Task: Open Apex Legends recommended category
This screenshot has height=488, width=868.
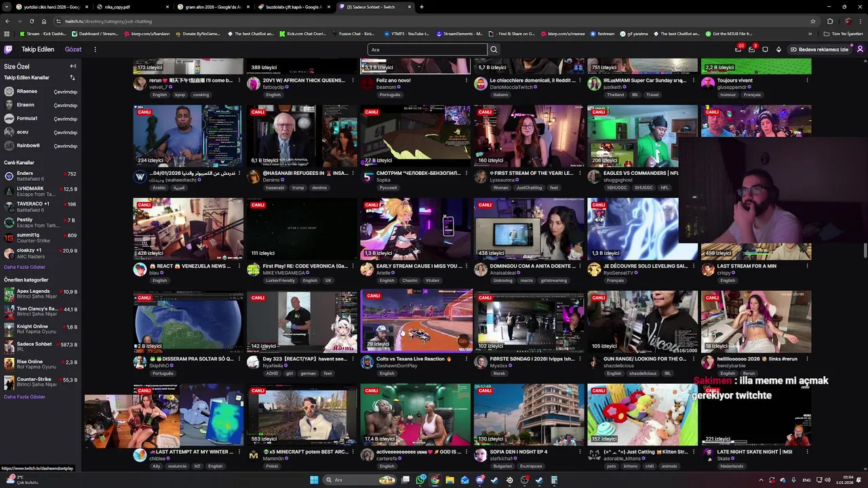Action: point(41,294)
